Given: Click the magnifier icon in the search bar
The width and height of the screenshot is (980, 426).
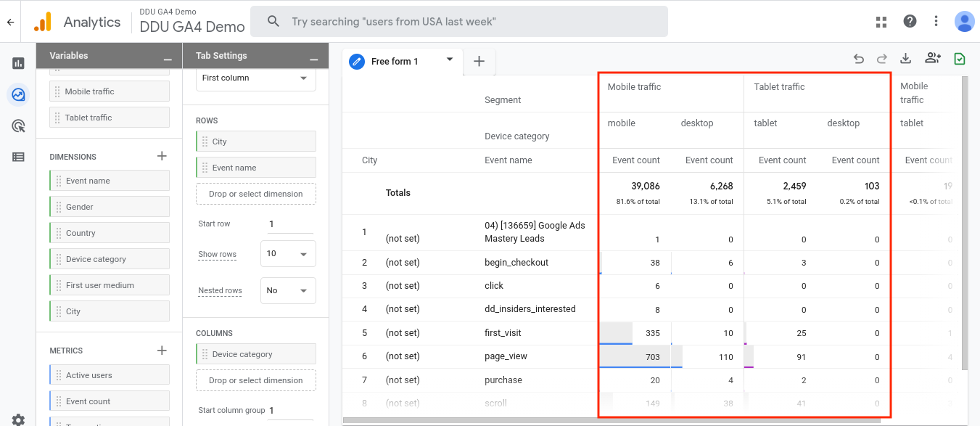Looking at the screenshot, I should click(x=273, y=22).
